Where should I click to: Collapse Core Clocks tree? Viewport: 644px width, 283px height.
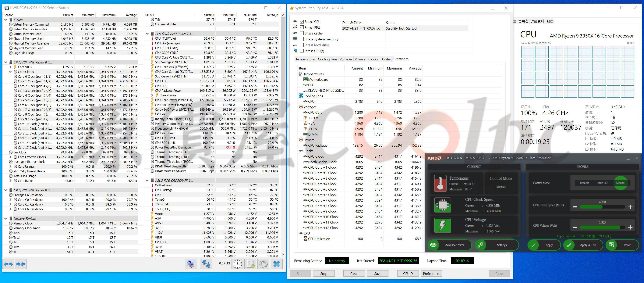[10, 72]
